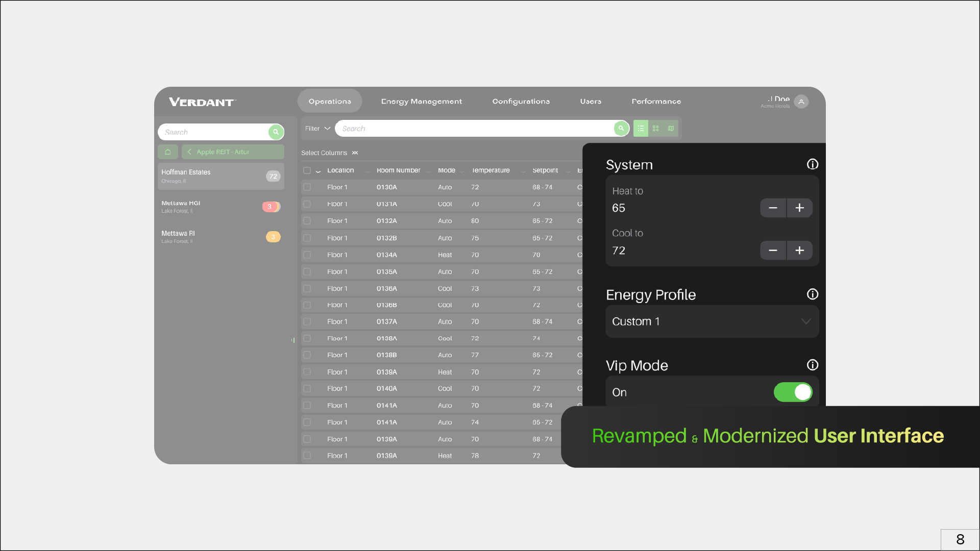980x551 pixels.
Task: Click the home icon in sidebar
Action: (x=167, y=152)
